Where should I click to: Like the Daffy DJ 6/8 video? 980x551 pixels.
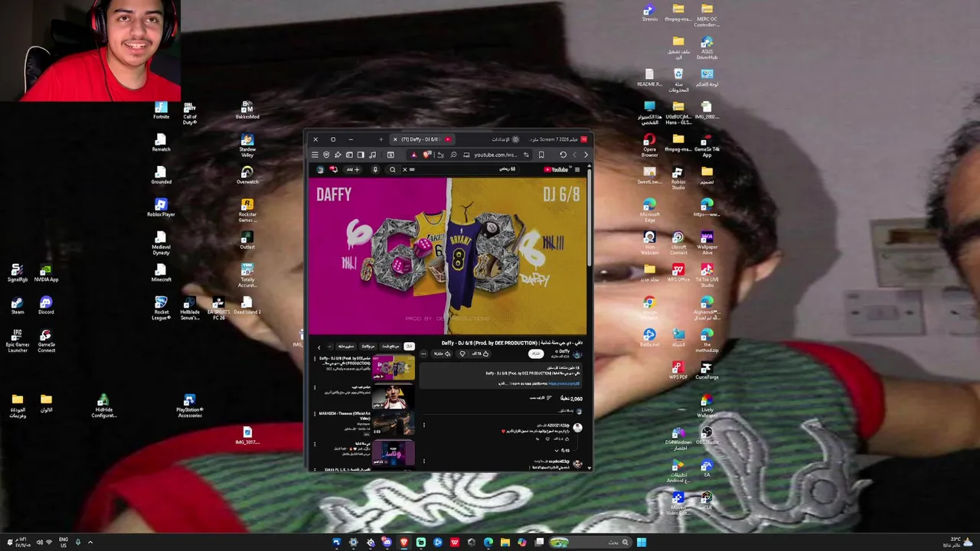pos(479,354)
